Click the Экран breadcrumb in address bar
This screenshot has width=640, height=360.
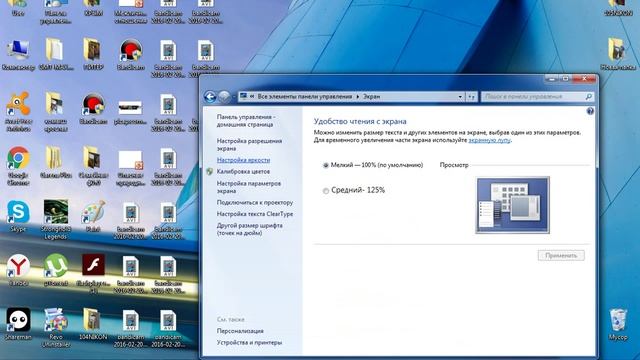point(371,97)
